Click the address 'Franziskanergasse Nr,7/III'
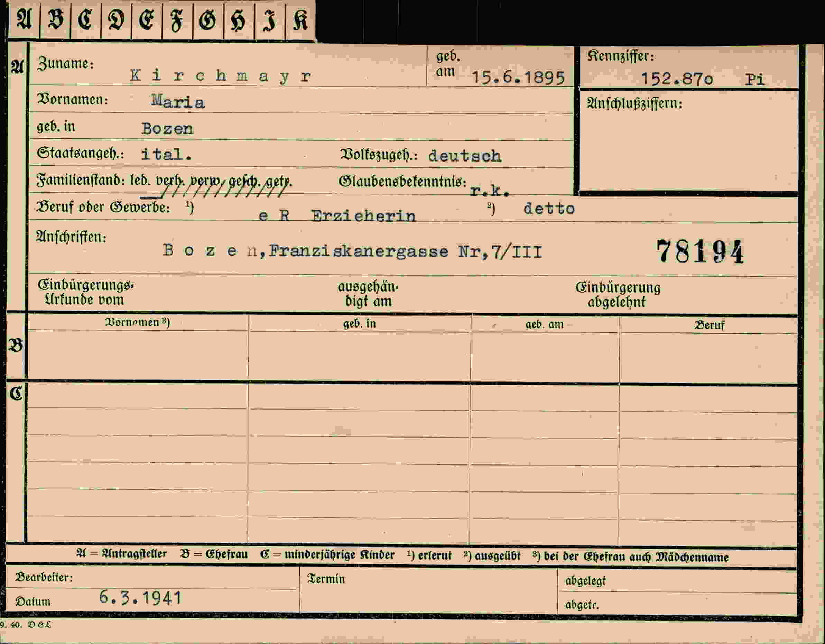Screen dimensions: 825x644 click(406, 251)
